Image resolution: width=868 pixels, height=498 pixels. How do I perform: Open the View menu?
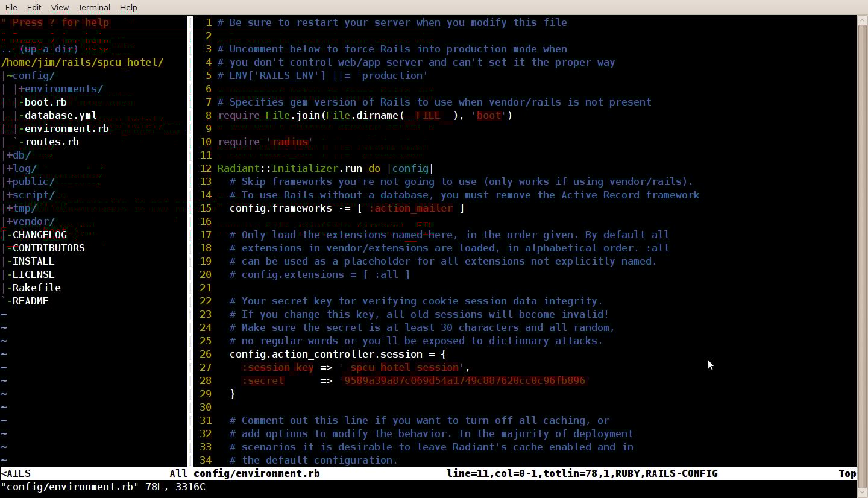59,7
